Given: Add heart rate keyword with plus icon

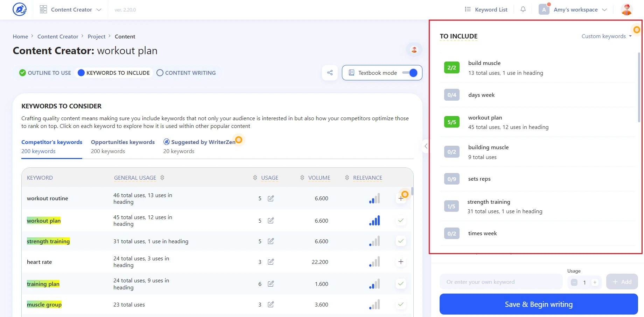Looking at the screenshot, I should (401, 262).
